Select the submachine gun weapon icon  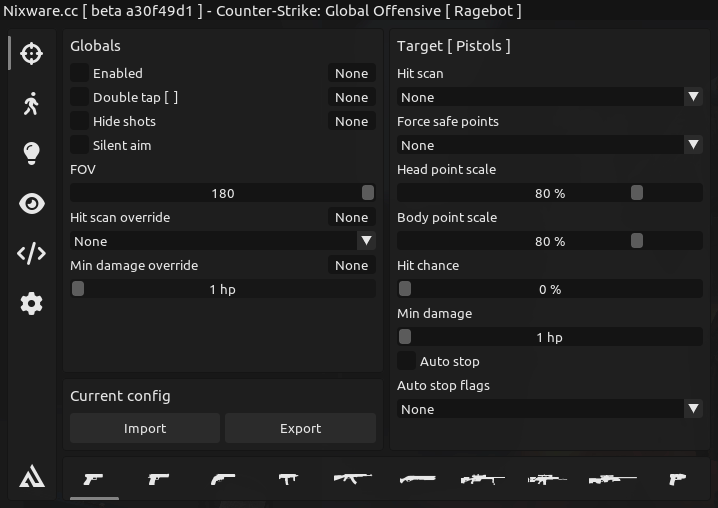pos(289,480)
